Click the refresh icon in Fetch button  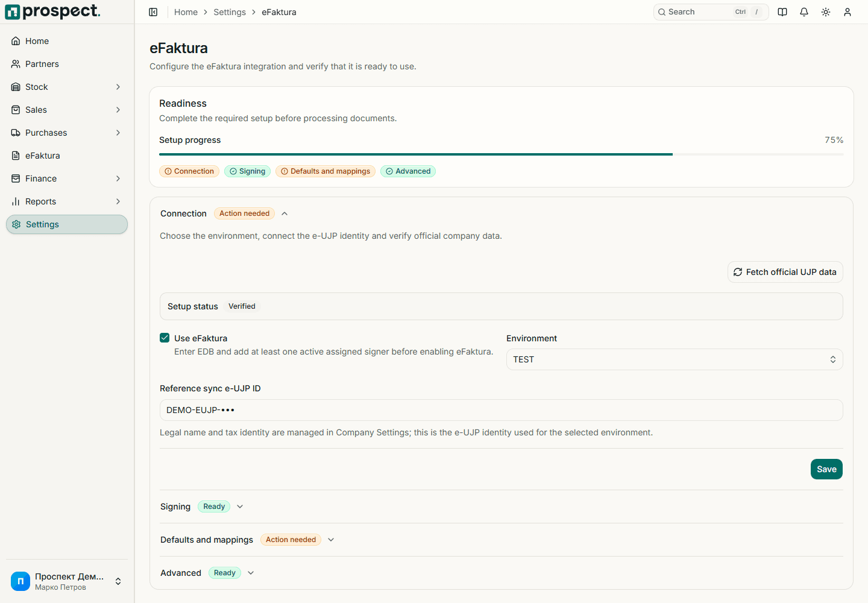click(x=738, y=272)
